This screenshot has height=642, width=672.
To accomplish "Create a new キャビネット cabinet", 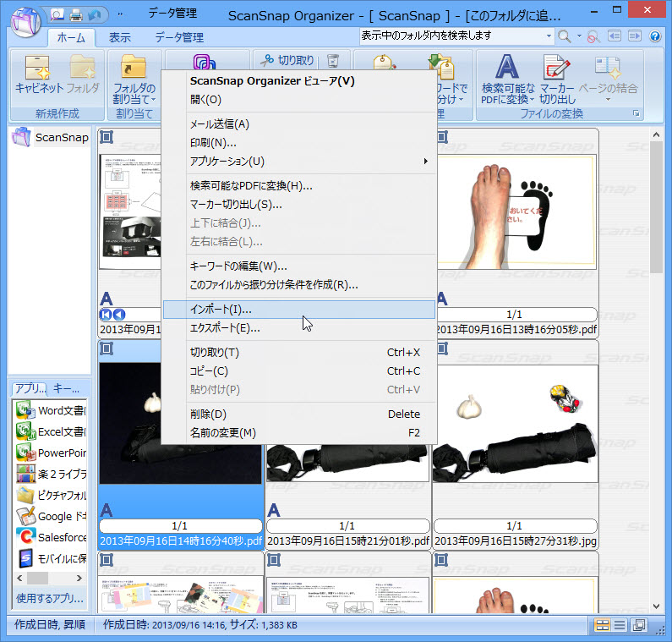I will (x=39, y=74).
